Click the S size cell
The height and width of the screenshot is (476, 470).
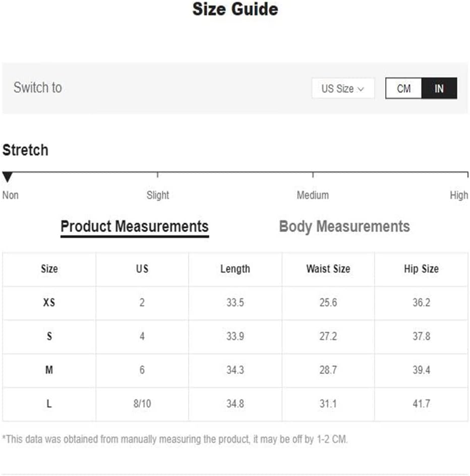click(49, 336)
